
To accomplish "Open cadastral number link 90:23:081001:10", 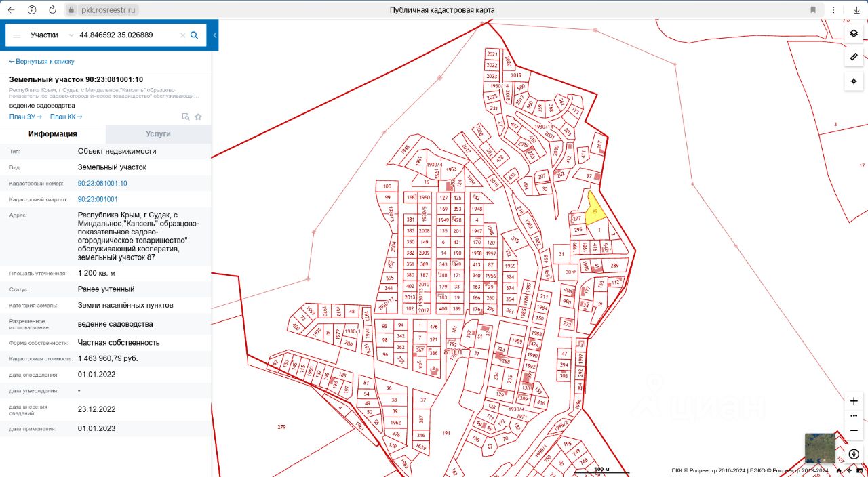I will pos(102,183).
